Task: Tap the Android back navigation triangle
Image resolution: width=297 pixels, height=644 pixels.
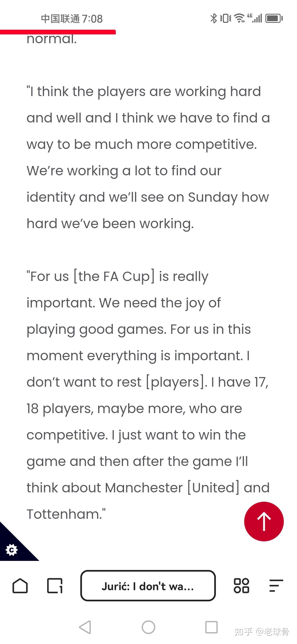Action: pos(85,627)
